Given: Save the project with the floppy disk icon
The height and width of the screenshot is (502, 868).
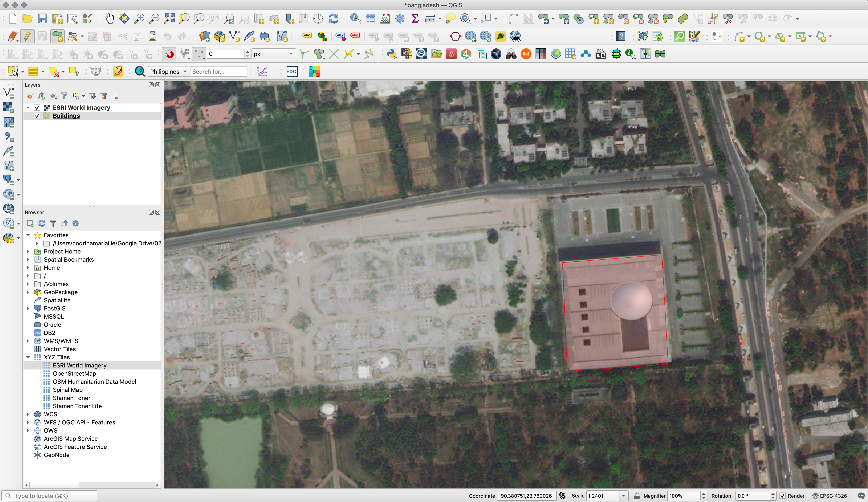Looking at the screenshot, I should 42,18.
